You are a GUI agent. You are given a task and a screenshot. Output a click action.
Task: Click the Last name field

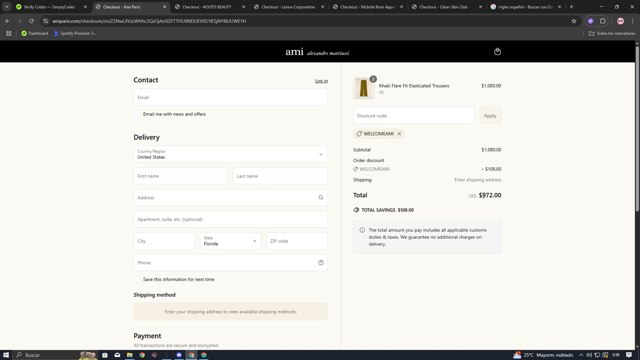point(280,176)
